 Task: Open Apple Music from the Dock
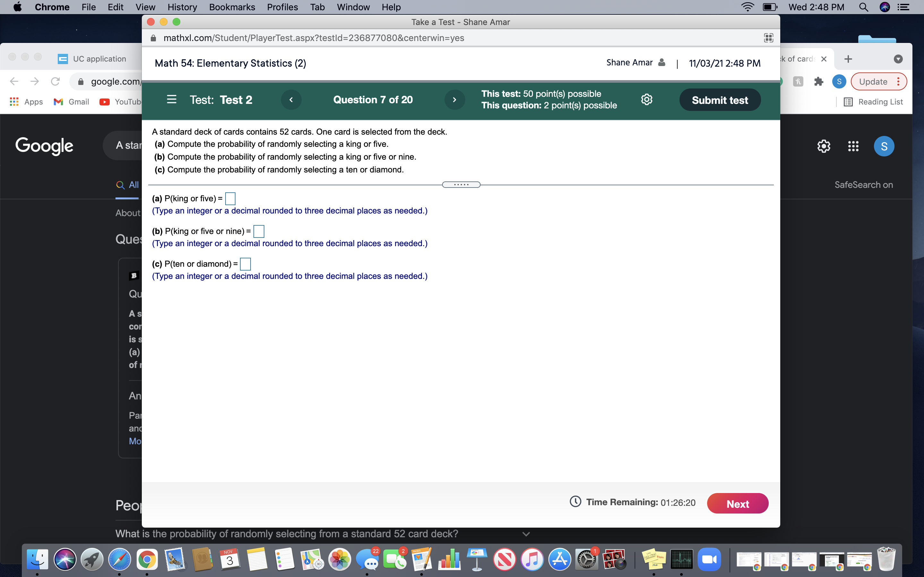(x=533, y=559)
